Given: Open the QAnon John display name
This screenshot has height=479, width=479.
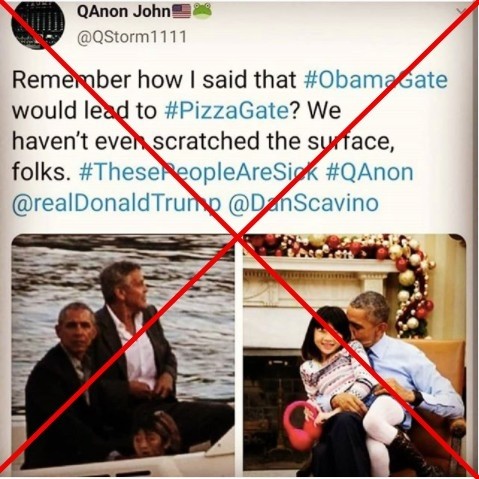Looking at the screenshot, I should 124,11.
